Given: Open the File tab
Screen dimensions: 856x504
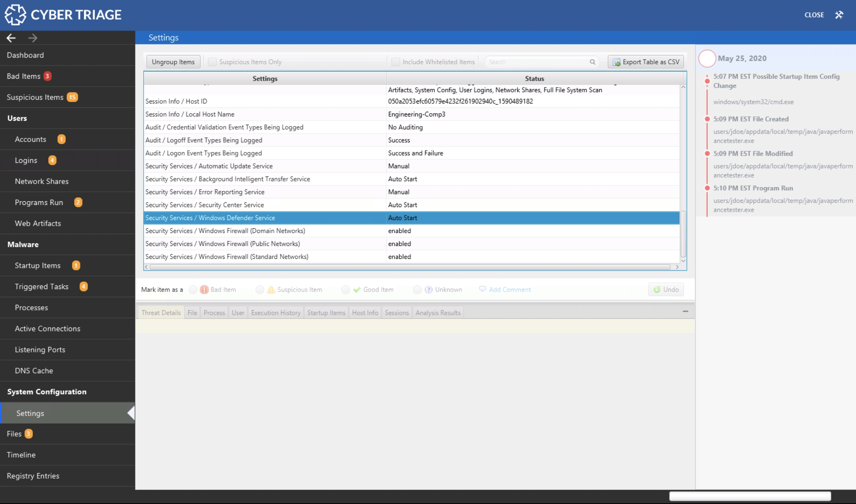Looking at the screenshot, I should point(192,312).
